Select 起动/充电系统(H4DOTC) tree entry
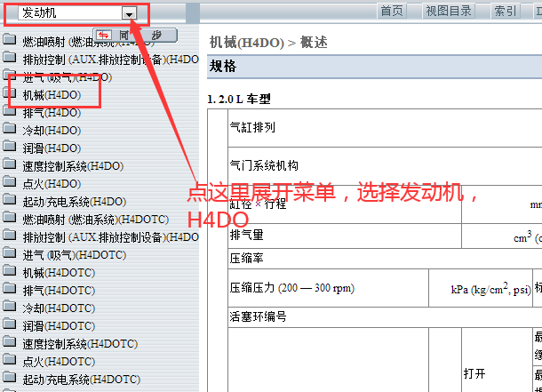The height and width of the screenshot is (392, 542). pos(82,380)
